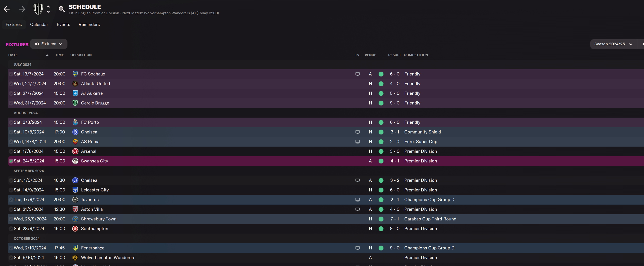Image resolution: width=644 pixels, height=266 pixels.
Task: Click the search magnifier icon
Action: (61, 9)
